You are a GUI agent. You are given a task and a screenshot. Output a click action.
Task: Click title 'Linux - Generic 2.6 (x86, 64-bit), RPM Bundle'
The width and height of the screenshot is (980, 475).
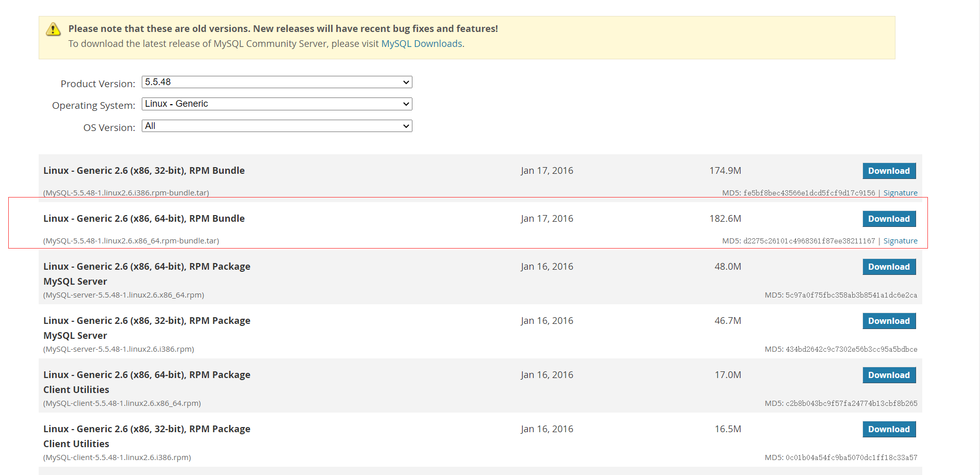[x=144, y=219]
